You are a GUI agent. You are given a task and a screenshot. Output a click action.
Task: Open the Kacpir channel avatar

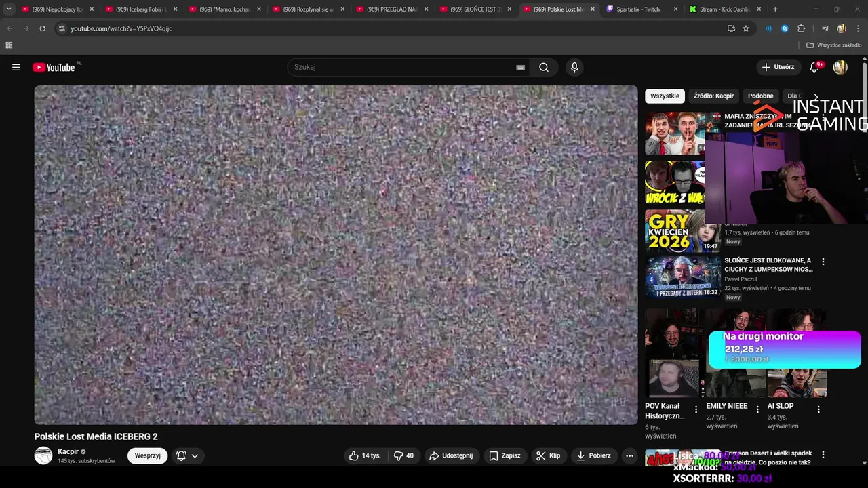(43, 455)
